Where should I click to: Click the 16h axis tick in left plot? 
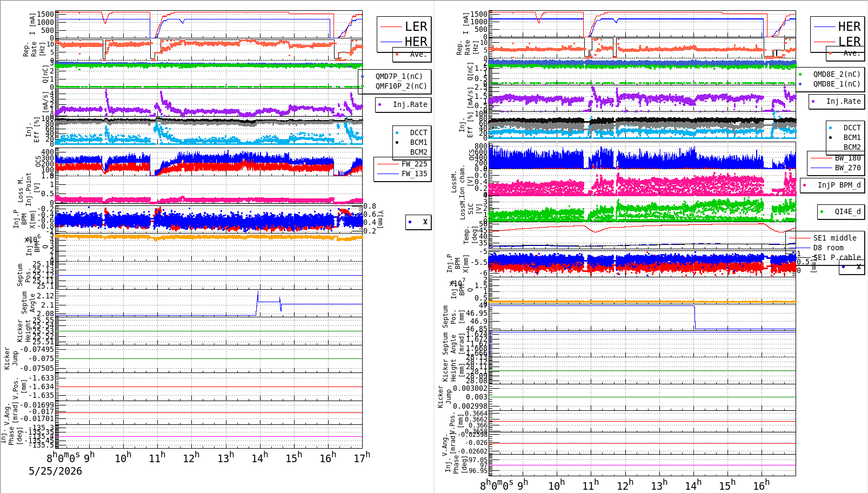[328, 457]
